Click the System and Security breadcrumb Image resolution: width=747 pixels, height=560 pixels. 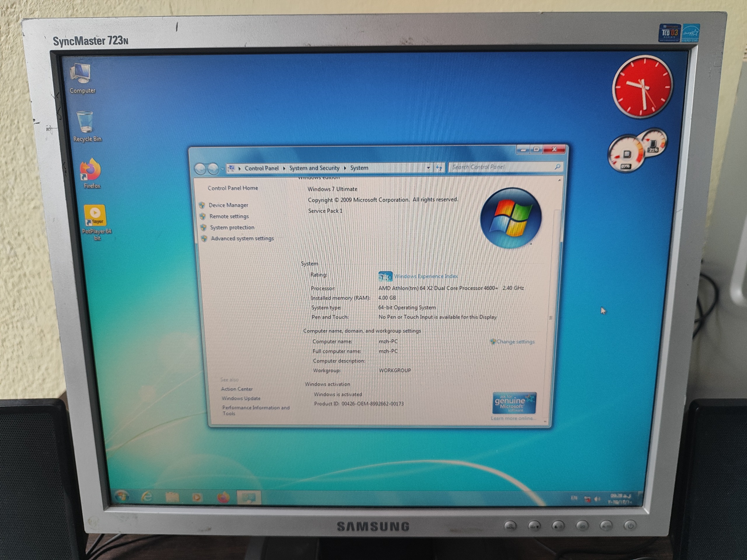click(314, 168)
